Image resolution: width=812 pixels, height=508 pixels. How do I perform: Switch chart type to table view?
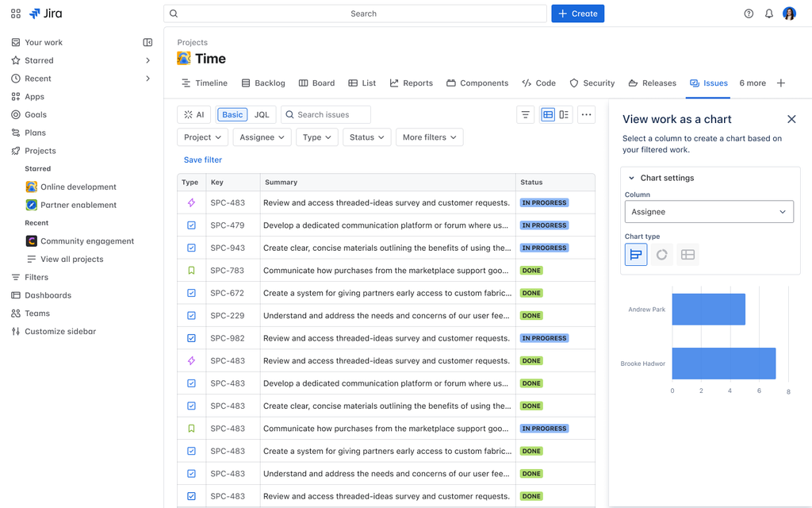687,254
